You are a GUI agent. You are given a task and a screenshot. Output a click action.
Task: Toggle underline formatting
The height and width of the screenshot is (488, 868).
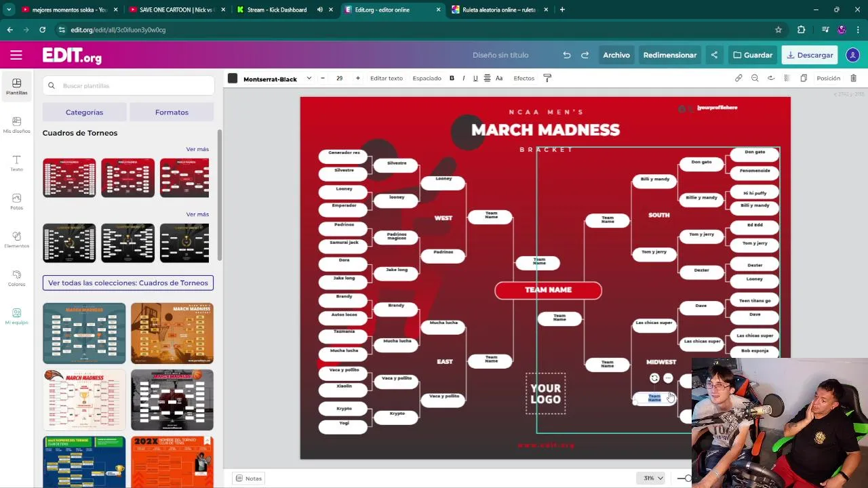click(475, 78)
